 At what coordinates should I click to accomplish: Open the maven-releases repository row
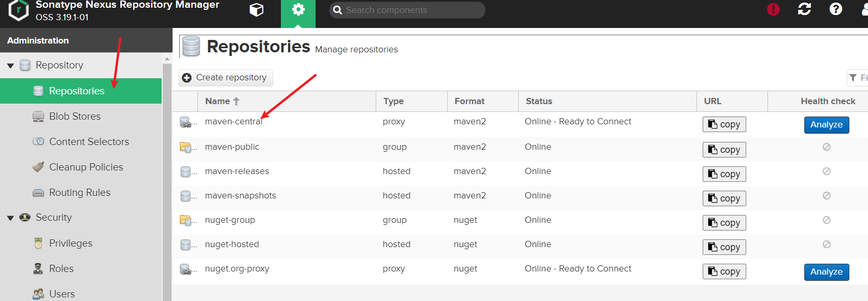(520, 174)
